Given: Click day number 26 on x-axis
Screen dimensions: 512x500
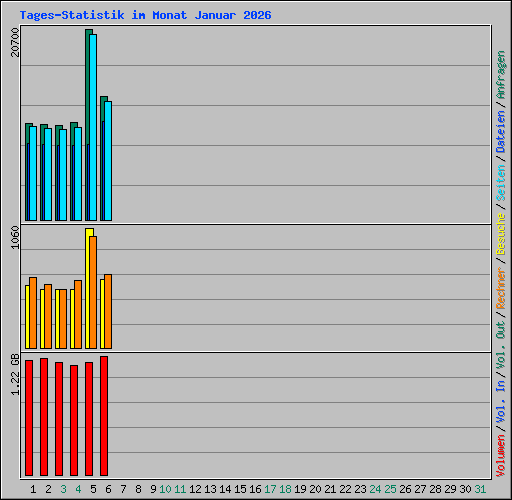Looking at the screenshot, I should (x=405, y=489).
